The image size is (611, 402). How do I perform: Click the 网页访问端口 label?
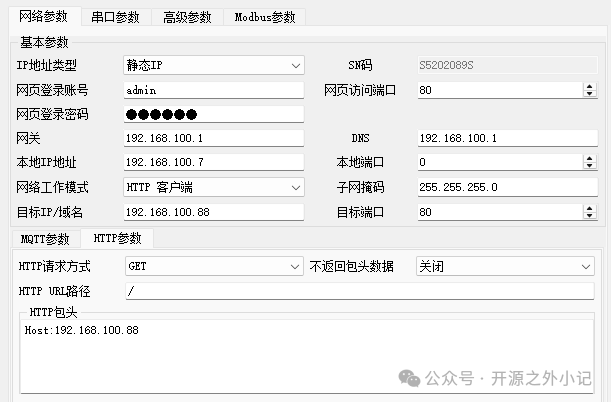tap(360, 90)
